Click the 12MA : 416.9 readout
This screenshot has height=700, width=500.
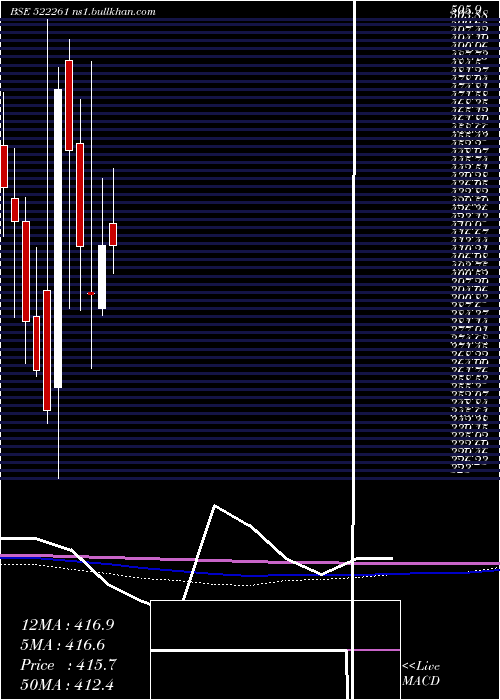click(68, 625)
